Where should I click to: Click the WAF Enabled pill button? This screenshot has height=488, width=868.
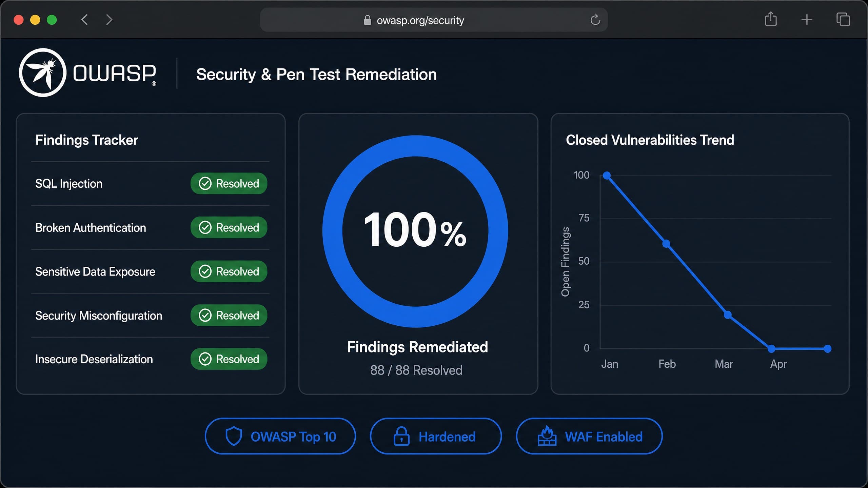(x=589, y=436)
